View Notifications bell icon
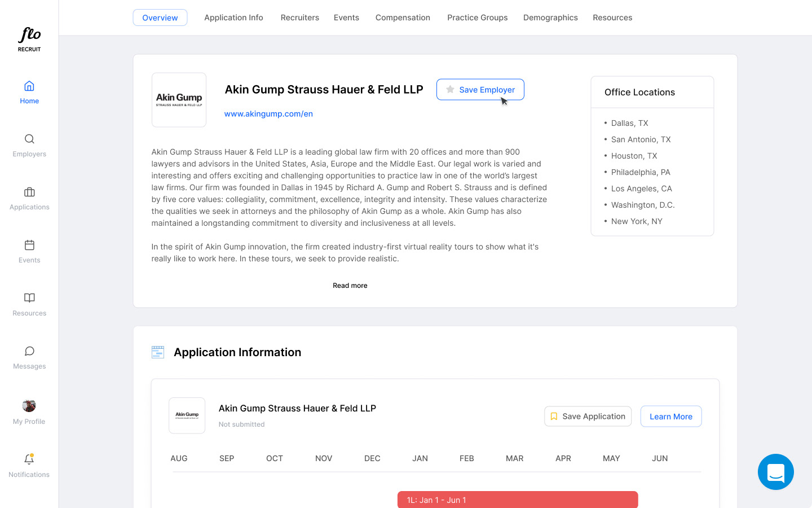 29,459
